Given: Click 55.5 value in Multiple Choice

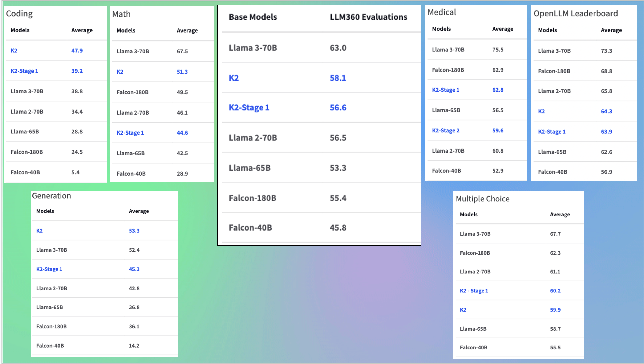Looking at the screenshot, I should coord(555,347).
